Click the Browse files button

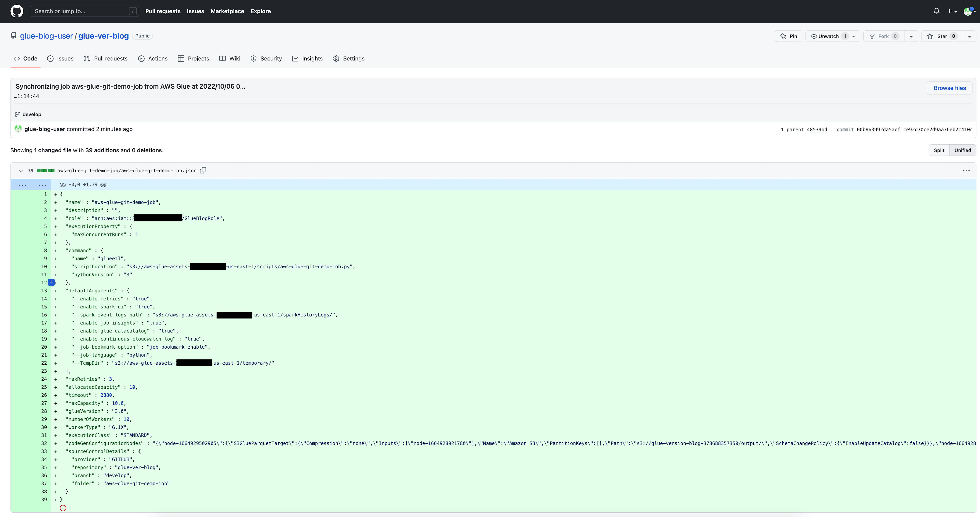950,88
